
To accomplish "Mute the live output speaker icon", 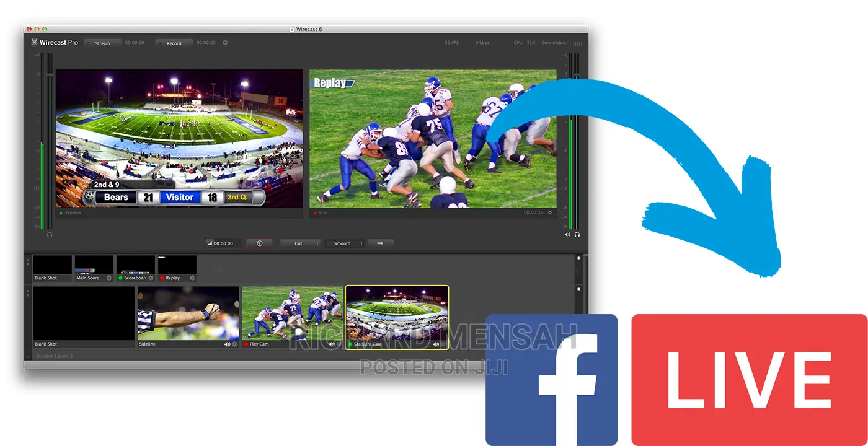I will (x=567, y=235).
